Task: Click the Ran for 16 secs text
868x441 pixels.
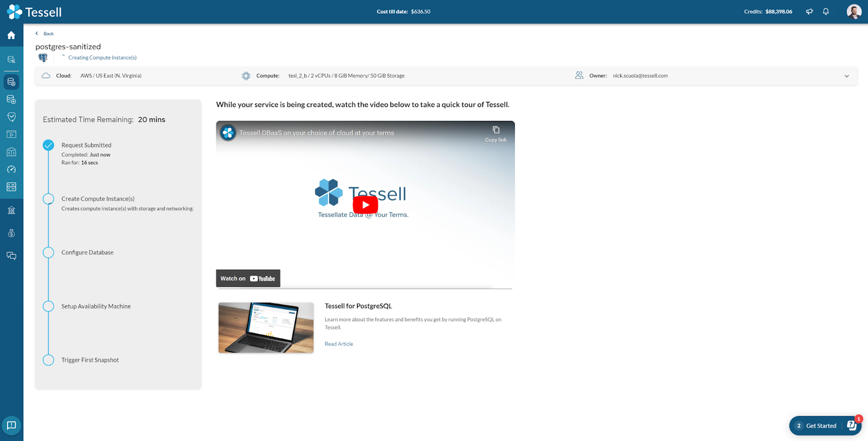Action: (80, 163)
